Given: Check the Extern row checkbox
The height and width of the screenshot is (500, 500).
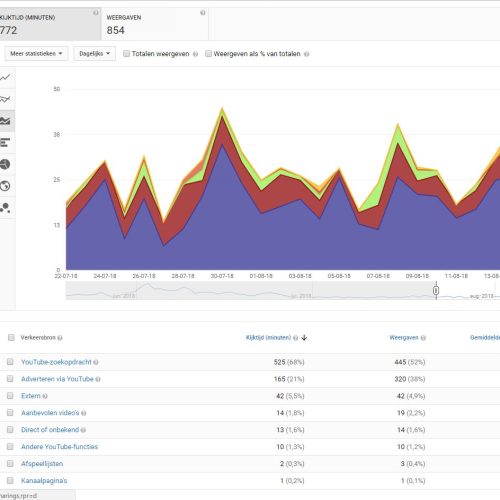Looking at the screenshot, I should 10,396.
